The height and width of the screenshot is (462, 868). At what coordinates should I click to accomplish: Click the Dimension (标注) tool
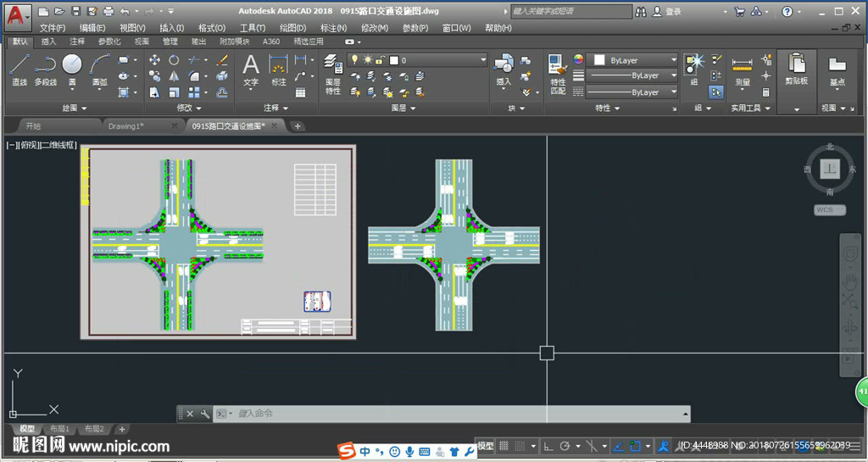[278, 70]
